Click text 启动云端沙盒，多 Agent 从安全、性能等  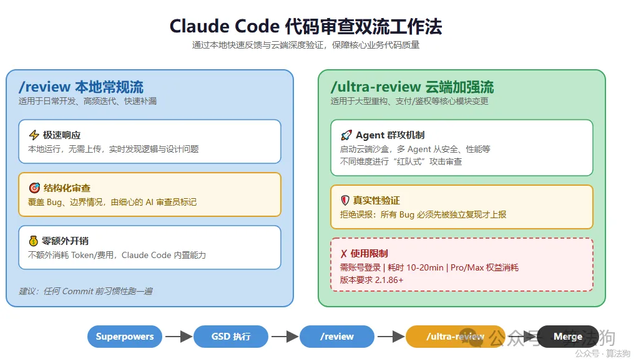tap(415, 149)
